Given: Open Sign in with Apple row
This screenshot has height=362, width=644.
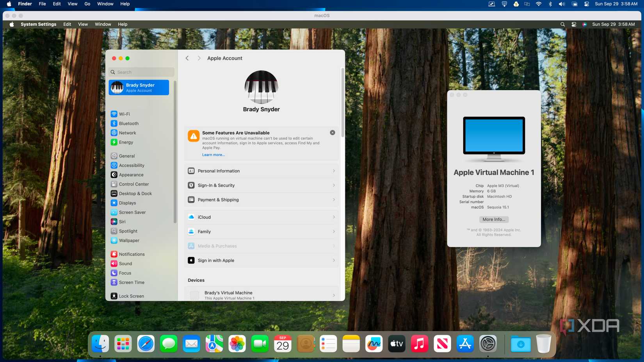Looking at the screenshot, I should [x=262, y=261].
